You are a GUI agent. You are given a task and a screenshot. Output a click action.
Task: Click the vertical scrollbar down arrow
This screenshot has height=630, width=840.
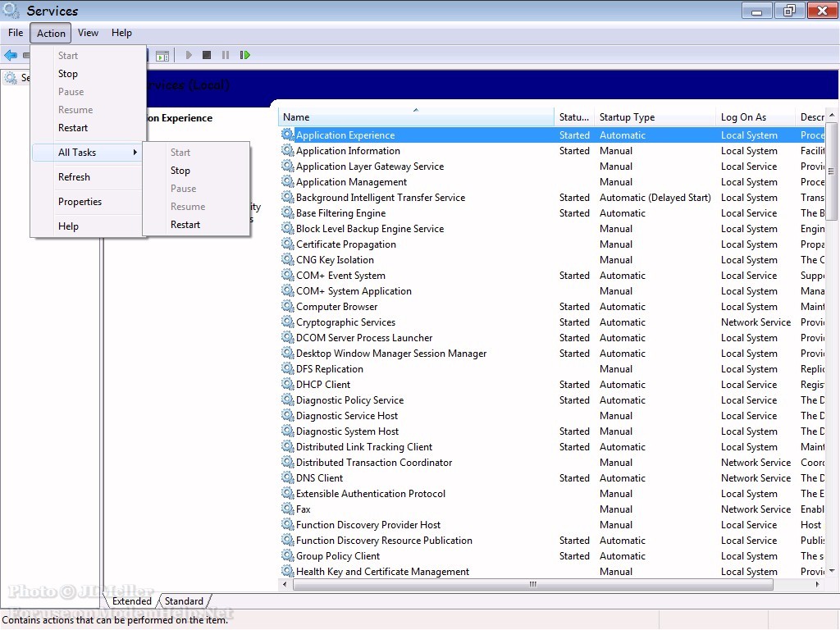point(832,571)
